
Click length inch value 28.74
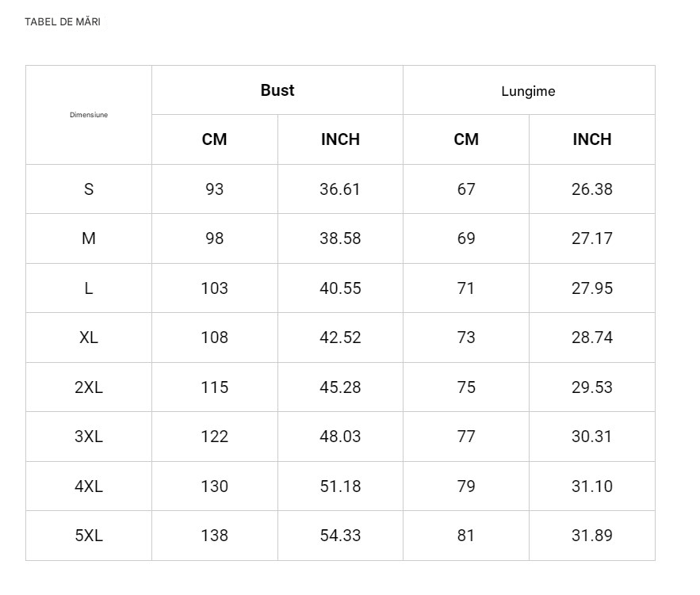(x=592, y=338)
